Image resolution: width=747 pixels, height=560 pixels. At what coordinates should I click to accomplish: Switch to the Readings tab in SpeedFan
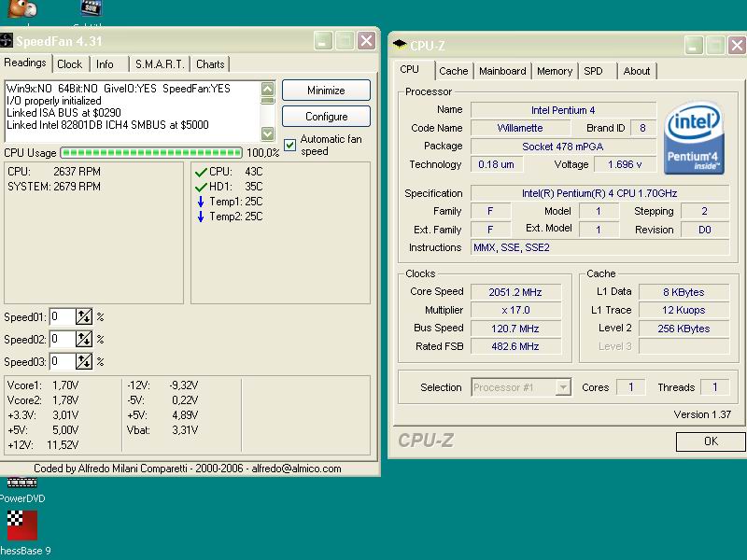[x=25, y=63]
